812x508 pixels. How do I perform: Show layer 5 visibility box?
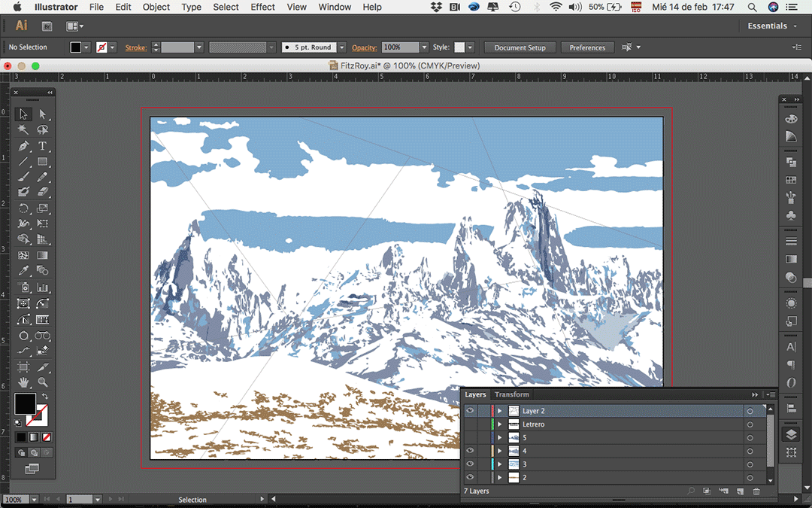(470, 437)
